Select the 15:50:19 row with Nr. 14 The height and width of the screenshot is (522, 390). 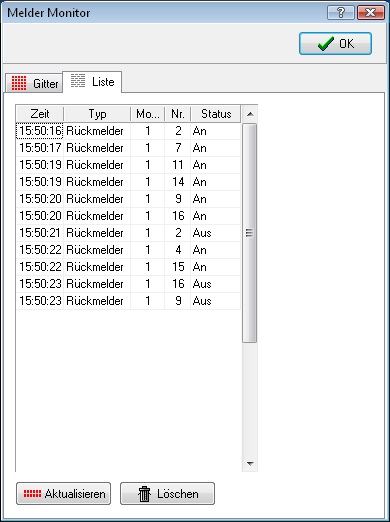(x=128, y=182)
